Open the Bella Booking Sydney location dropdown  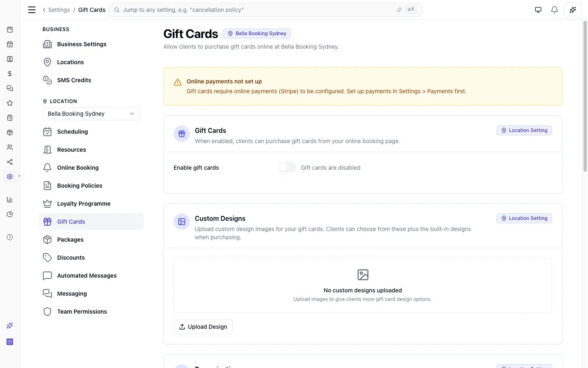click(91, 114)
